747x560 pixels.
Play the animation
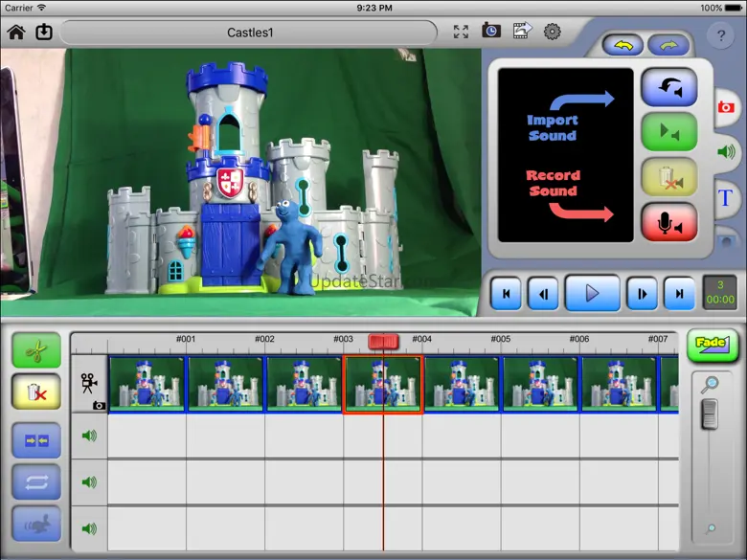click(x=592, y=293)
